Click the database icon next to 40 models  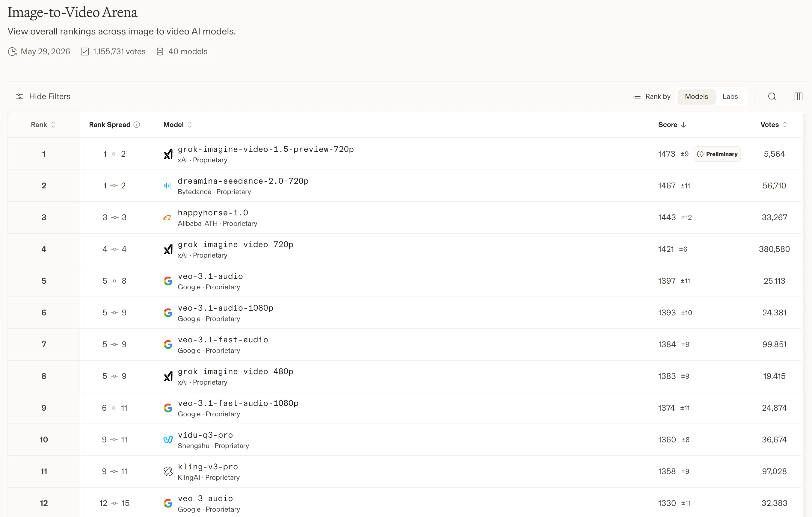(x=160, y=52)
